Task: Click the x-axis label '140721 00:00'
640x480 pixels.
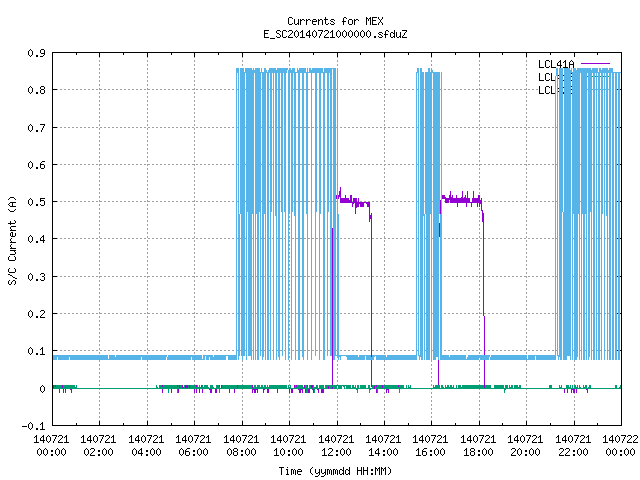Action: [x=51, y=446]
